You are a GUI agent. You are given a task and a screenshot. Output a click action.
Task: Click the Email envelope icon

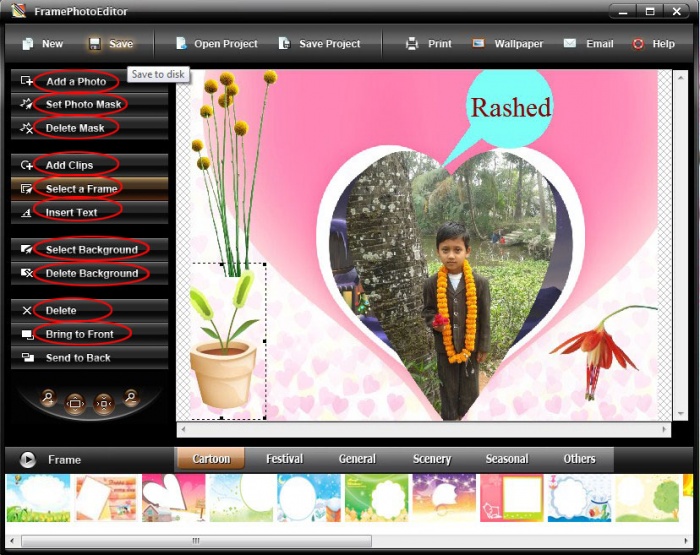[x=570, y=43]
